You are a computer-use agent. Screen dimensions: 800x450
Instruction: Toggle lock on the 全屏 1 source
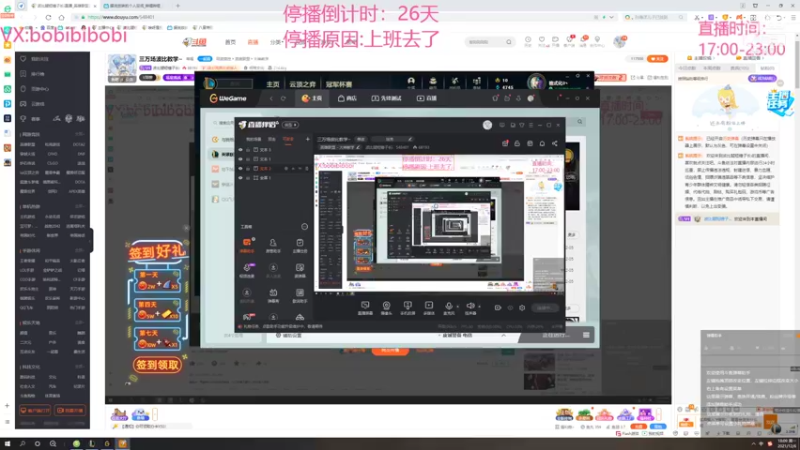tap(248, 178)
